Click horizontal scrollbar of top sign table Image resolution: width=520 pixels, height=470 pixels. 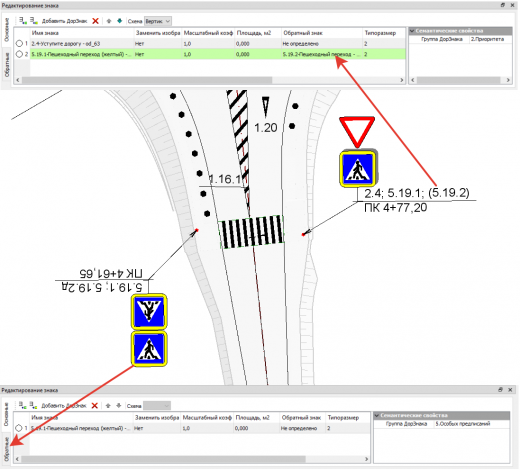point(210,80)
